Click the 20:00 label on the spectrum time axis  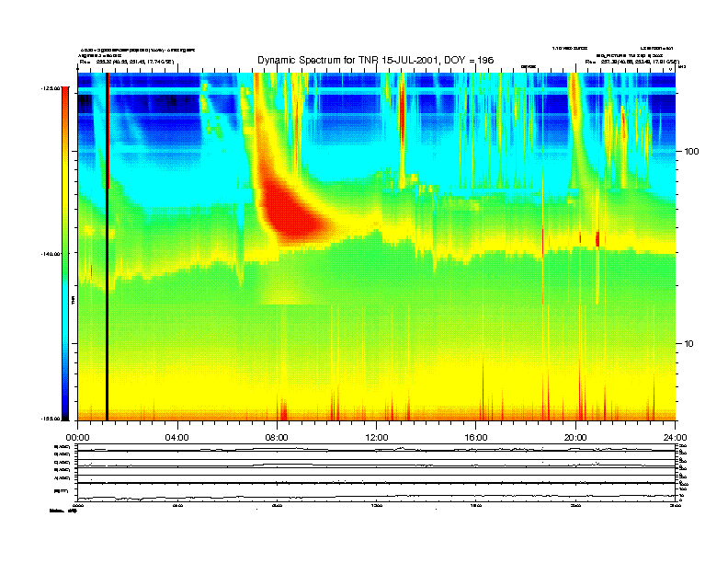point(575,438)
